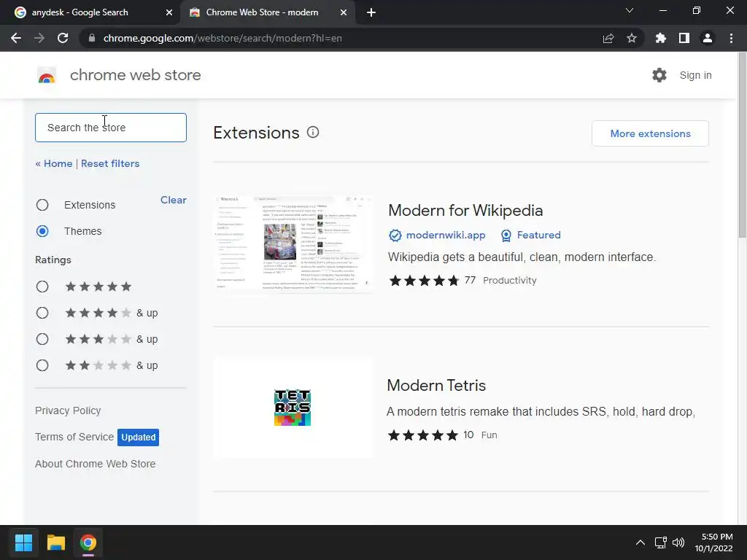Reload the current page

[63, 38]
